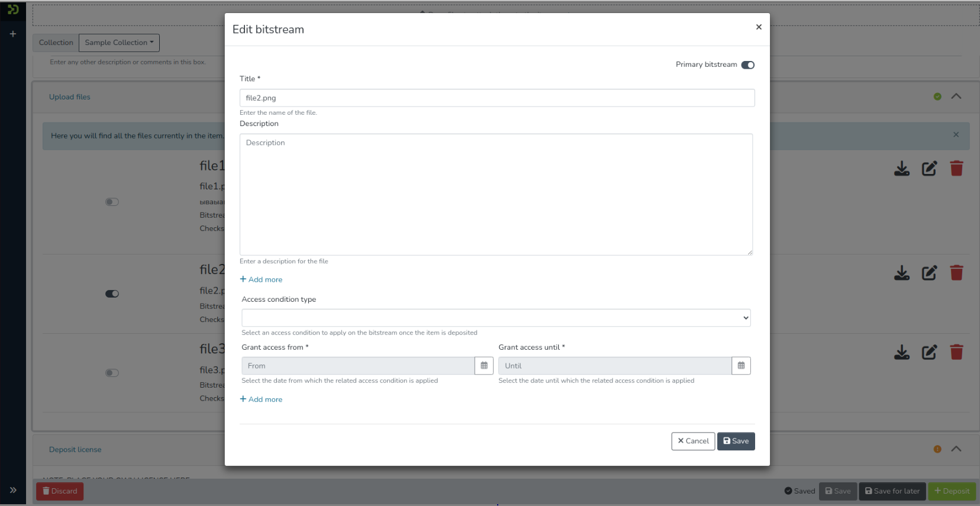
Task: Click Add more below the description
Action: 261,279
